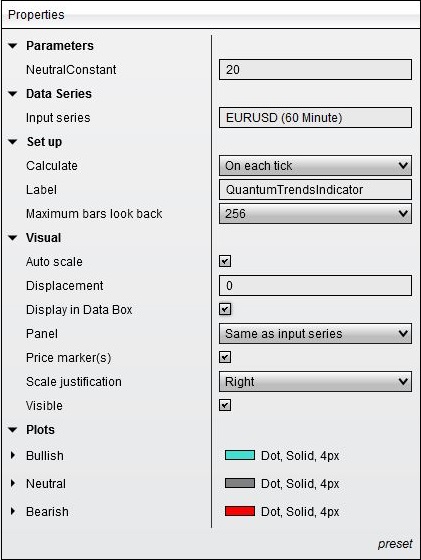Collapse the Parameters section
Viewport: 421px width, 560px height.
pos(12,46)
